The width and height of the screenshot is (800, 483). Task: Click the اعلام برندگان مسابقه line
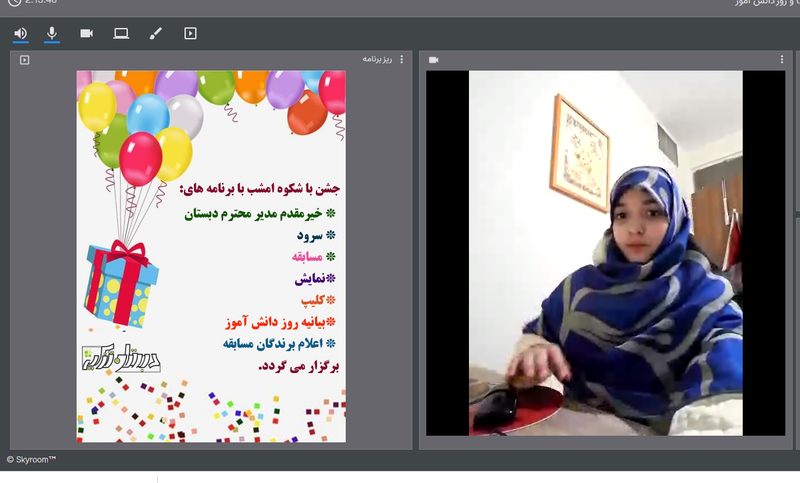click(x=279, y=344)
